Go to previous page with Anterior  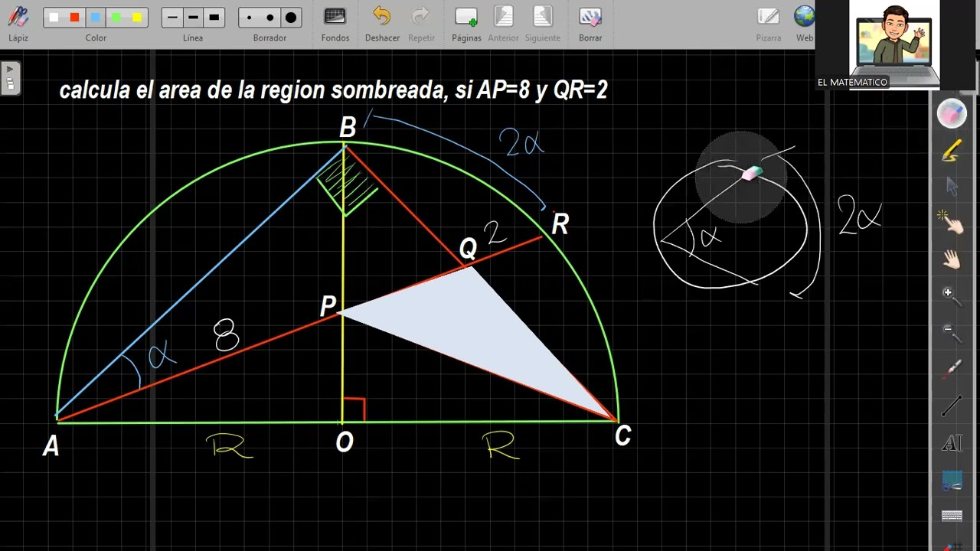[x=503, y=17]
